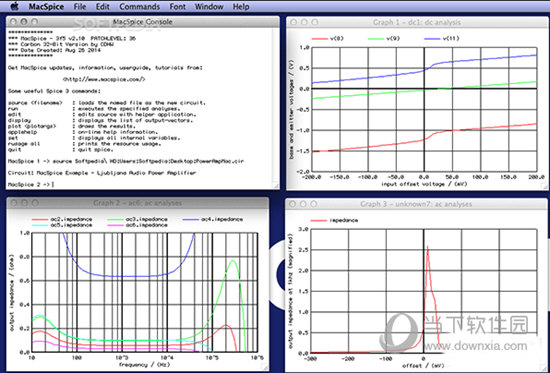Screen dimensions: 550x373
Task: Close the Graph 1 window
Action: point(293,22)
